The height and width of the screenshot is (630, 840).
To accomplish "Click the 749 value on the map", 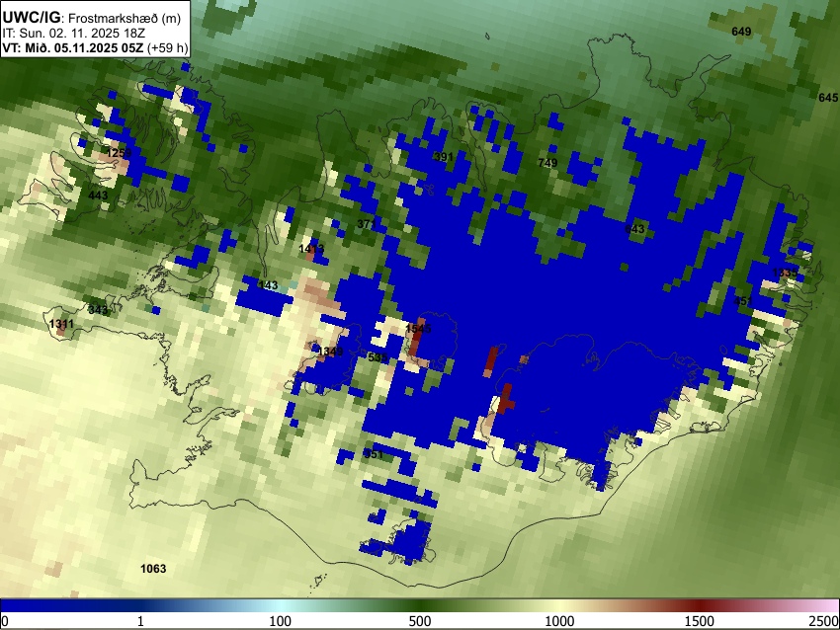I will click(x=547, y=163).
